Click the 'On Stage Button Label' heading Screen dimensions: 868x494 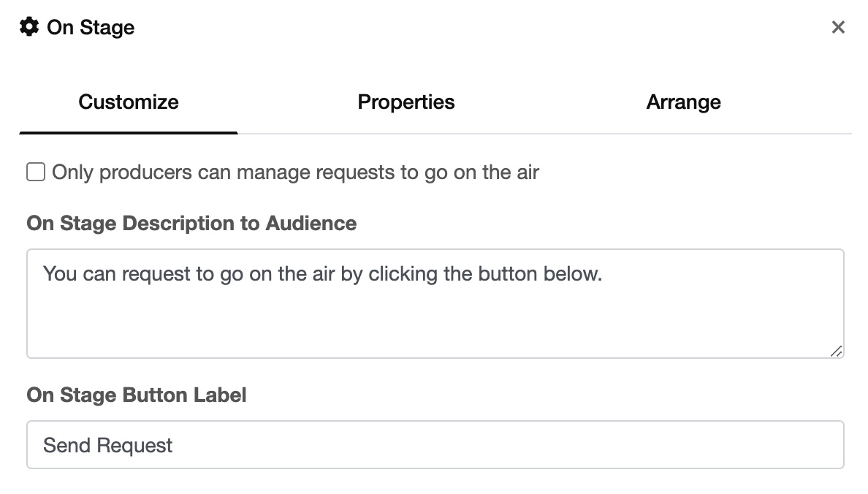137,395
